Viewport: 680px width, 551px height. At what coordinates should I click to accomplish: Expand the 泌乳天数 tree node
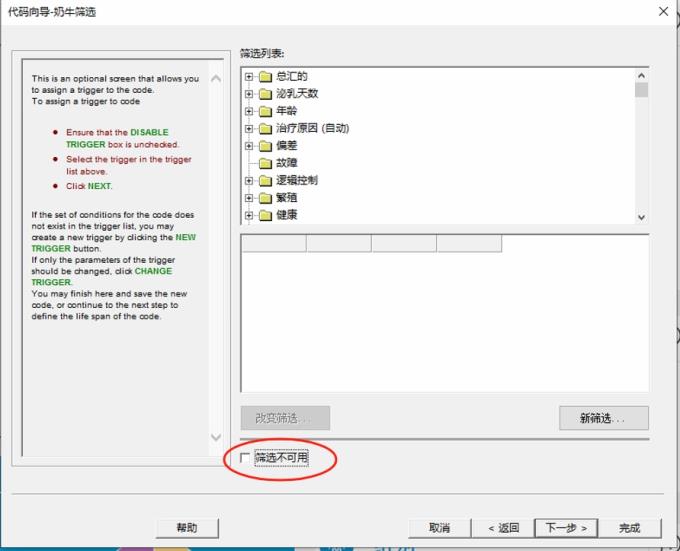tap(248, 94)
